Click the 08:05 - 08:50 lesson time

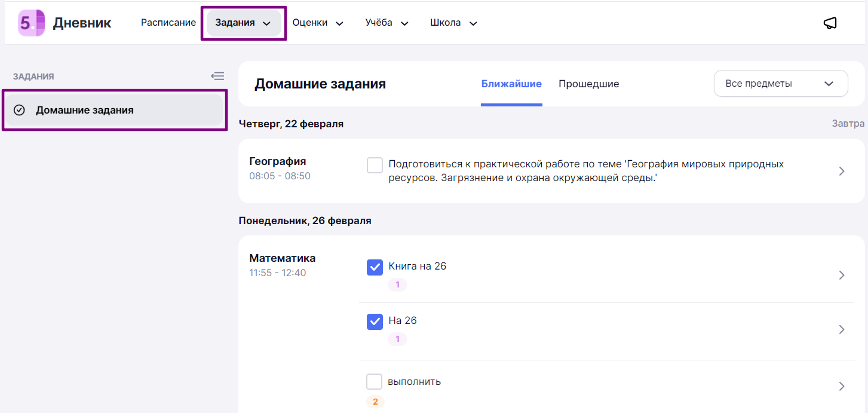280,176
